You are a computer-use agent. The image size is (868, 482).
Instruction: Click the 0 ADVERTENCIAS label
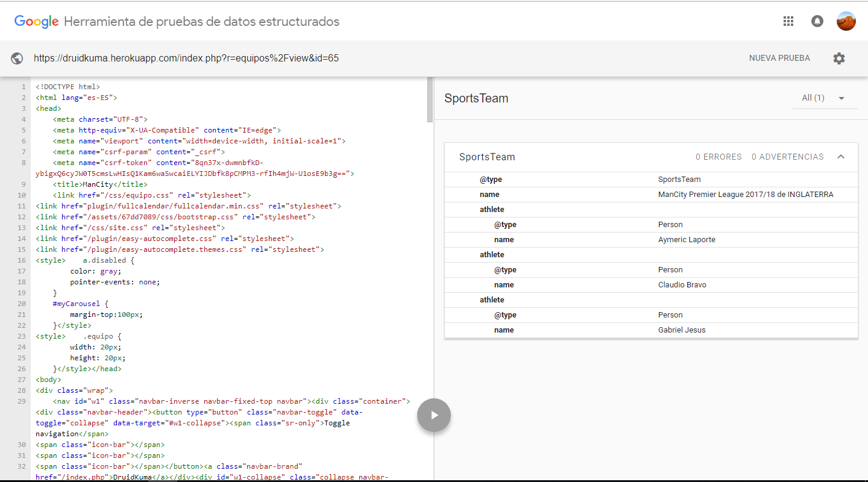click(787, 157)
